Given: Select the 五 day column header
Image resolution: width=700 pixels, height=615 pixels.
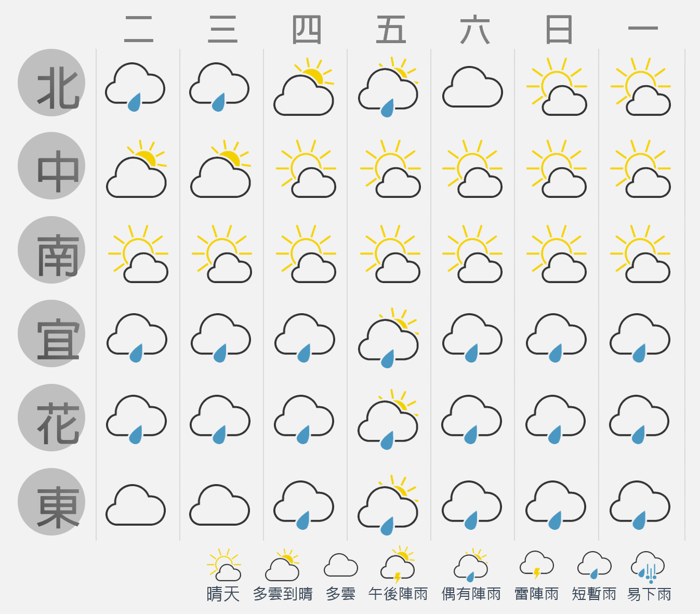Looking at the screenshot, I should (391, 30).
